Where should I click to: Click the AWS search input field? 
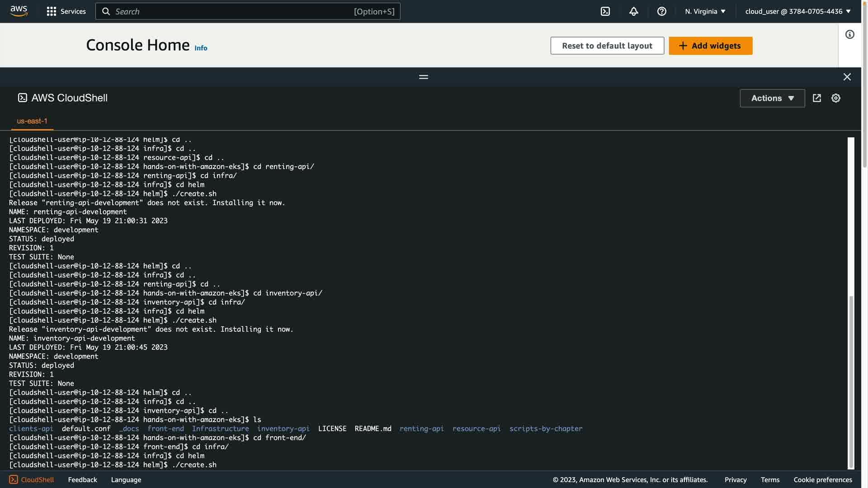pyautogui.click(x=248, y=11)
